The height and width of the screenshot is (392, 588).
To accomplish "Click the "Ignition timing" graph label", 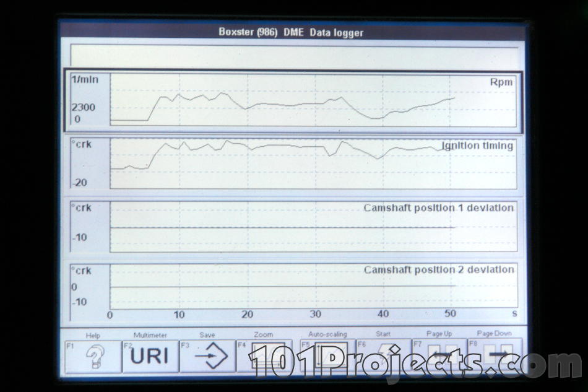I will pos(477,146).
